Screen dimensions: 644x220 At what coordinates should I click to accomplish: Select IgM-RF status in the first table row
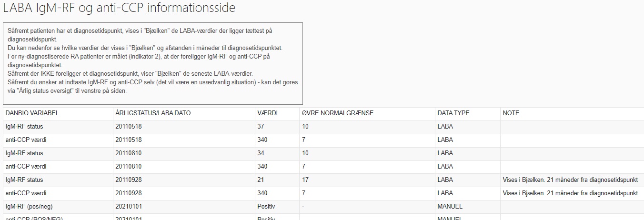24,127
